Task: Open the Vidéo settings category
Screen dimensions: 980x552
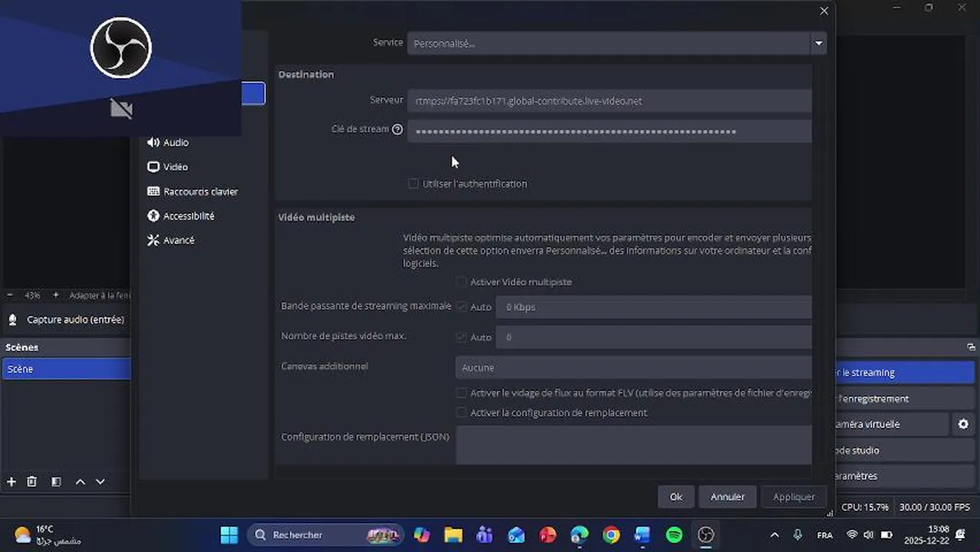Action: tap(167, 167)
